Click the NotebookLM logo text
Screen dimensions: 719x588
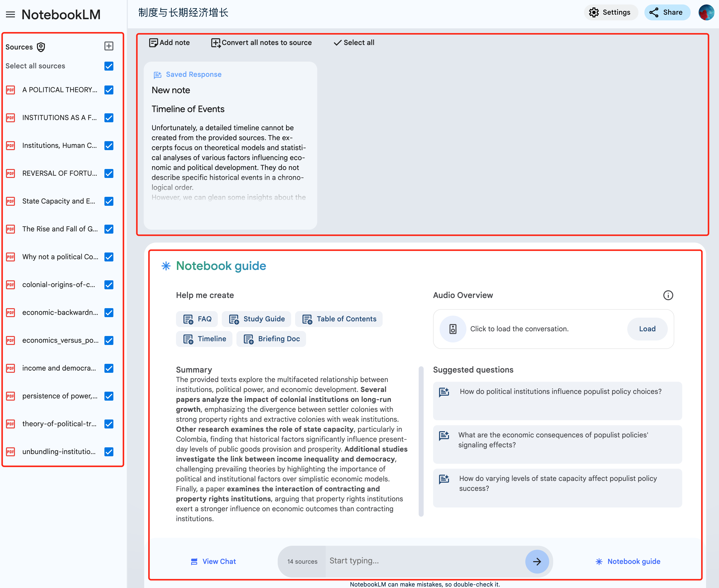[61, 15]
